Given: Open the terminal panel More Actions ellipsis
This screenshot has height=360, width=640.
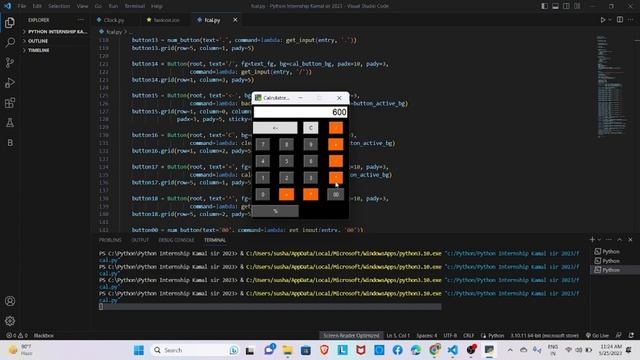Looking at the screenshot, I should click(x=609, y=240).
